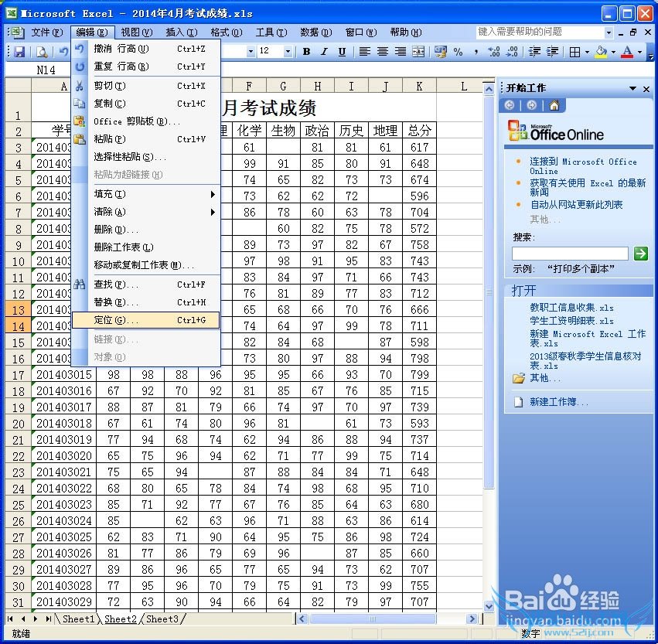
Task: Click the Undo icon in the toolbar
Action: point(63,52)
